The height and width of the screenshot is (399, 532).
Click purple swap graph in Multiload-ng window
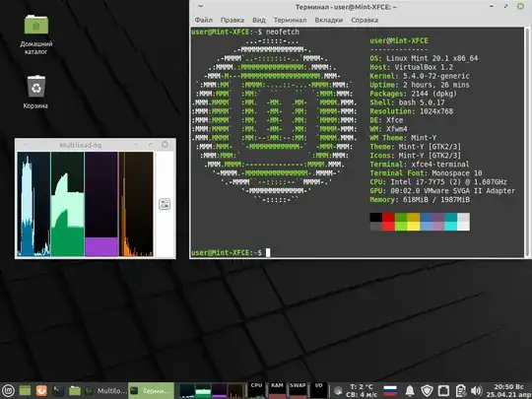coord(101,204)
